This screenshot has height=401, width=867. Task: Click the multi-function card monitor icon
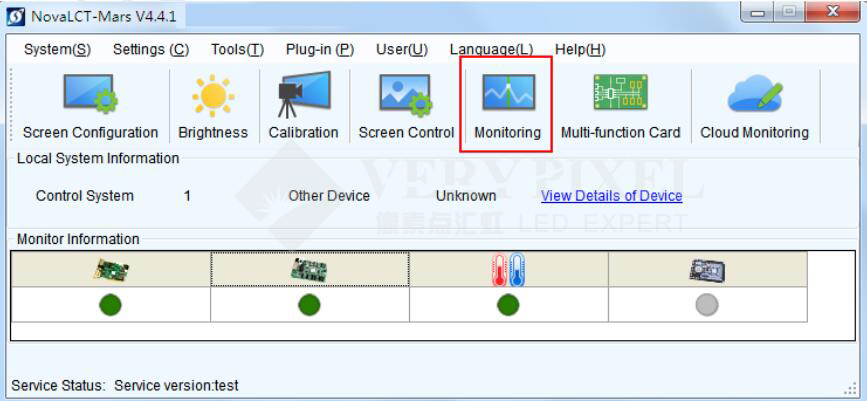point(707,270)
